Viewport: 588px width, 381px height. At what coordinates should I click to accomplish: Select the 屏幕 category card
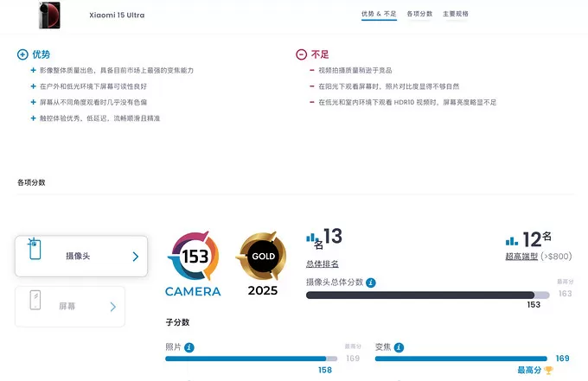[70, 307]
